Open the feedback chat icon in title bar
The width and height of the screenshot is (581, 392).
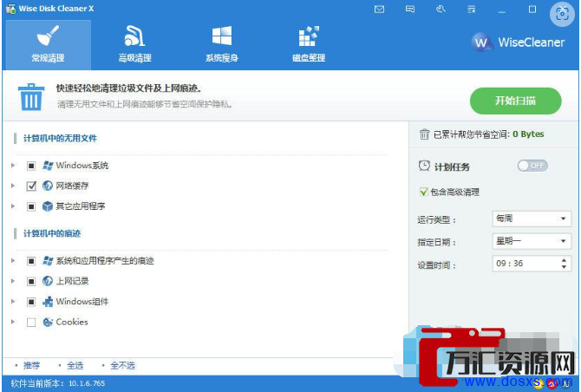(410, 9)
